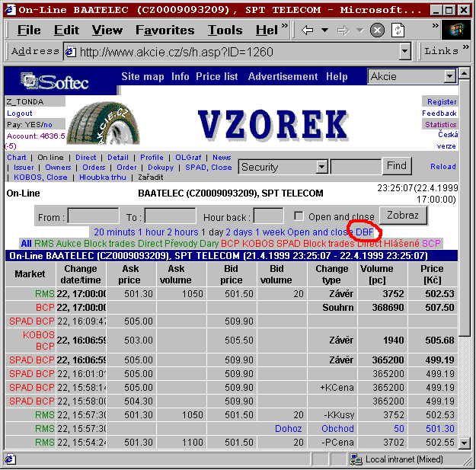Click the From date field
Viewport: 476px width, 470px height.
pyautogui.click(x=93, y=216)
